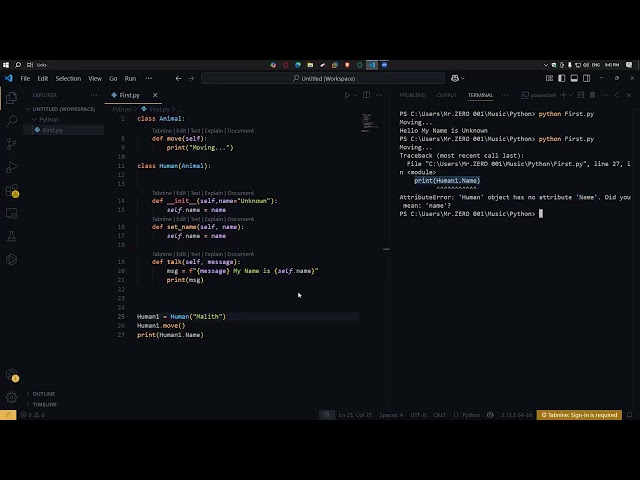The image size is (640, 480).
Task: Switch to the Problems tab
Action: coord(412,95)
